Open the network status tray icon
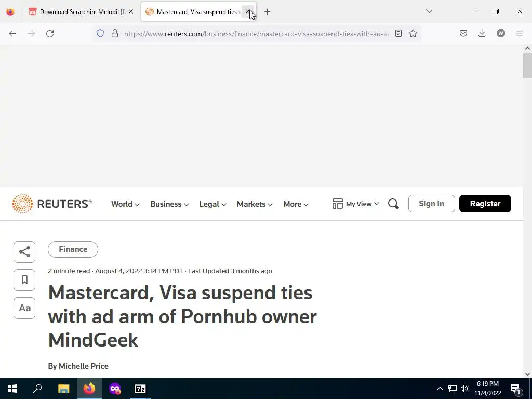Viewport: 532px width, 399px height. tap(453, 389)
